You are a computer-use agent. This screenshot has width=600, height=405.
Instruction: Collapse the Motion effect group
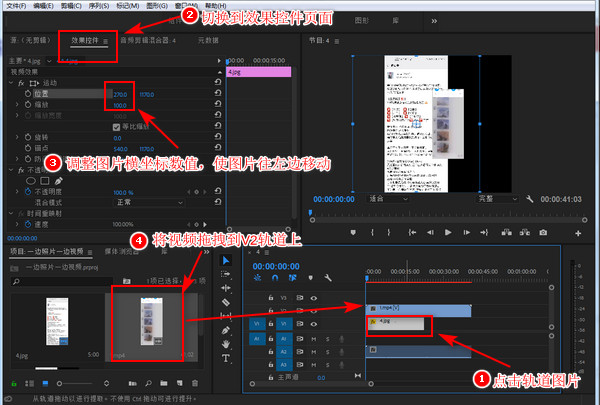(11, 83)
